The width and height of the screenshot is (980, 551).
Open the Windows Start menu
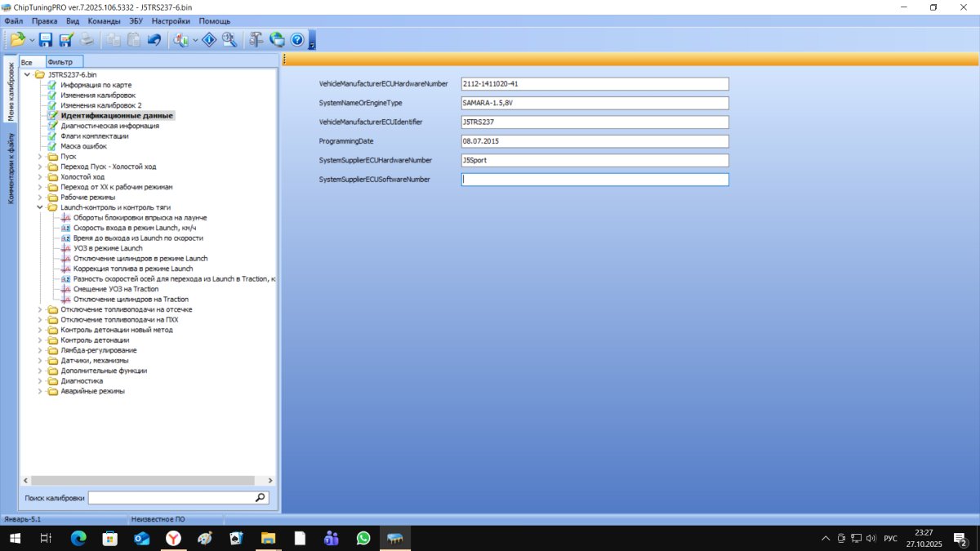point(15,538)
